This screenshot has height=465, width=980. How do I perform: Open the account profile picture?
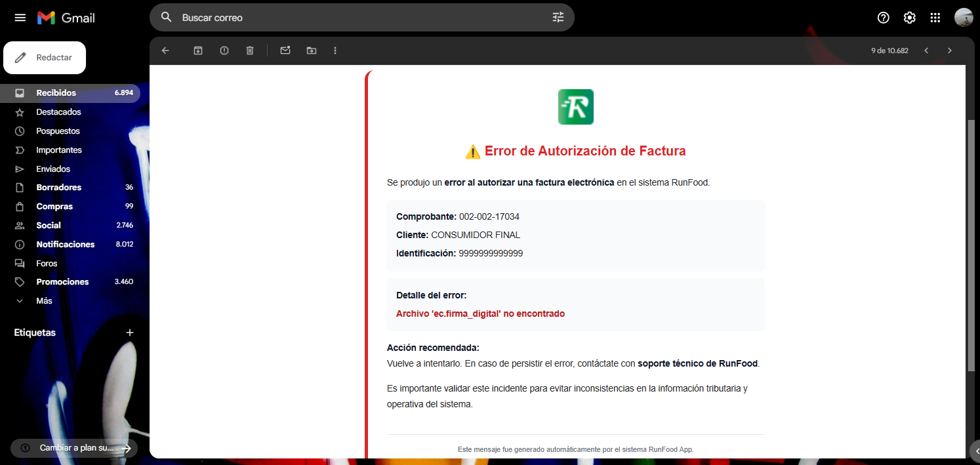point(964,18)
